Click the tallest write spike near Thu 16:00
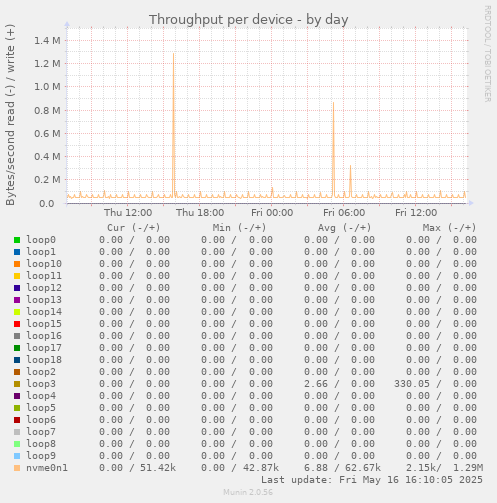 pyautogui.click(x=173, y=125)
